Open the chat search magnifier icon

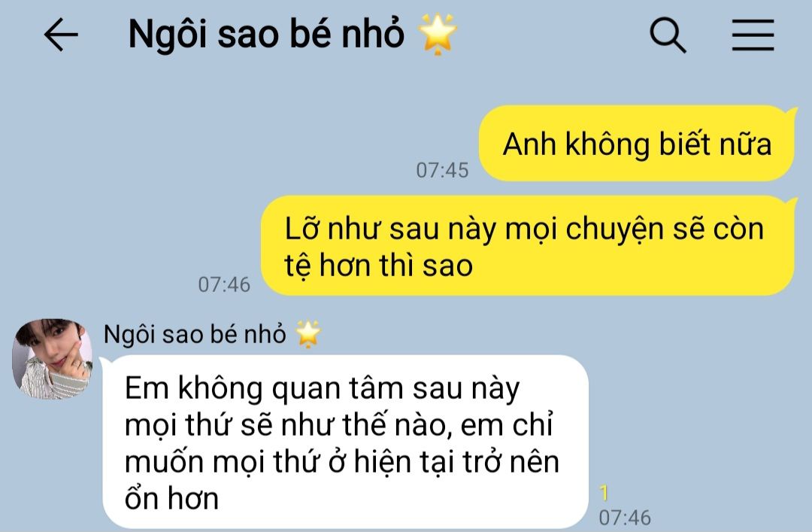coord(668,35)
